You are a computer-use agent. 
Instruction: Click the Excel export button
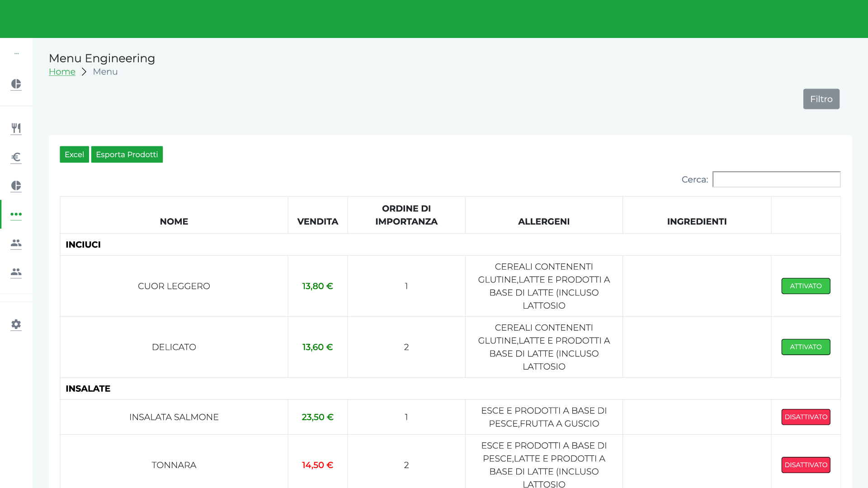pyautogui.click(x=74, y=155)
